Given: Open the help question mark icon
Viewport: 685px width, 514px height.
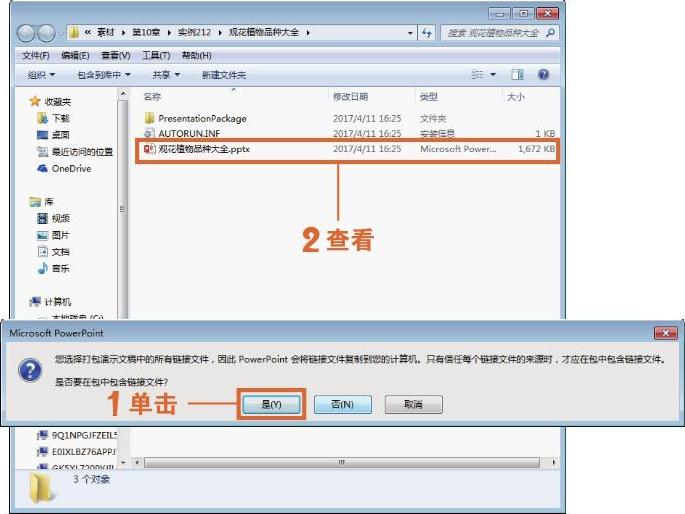Looking at the screenshot, I should pyautogui.click(x=543, y=75).
